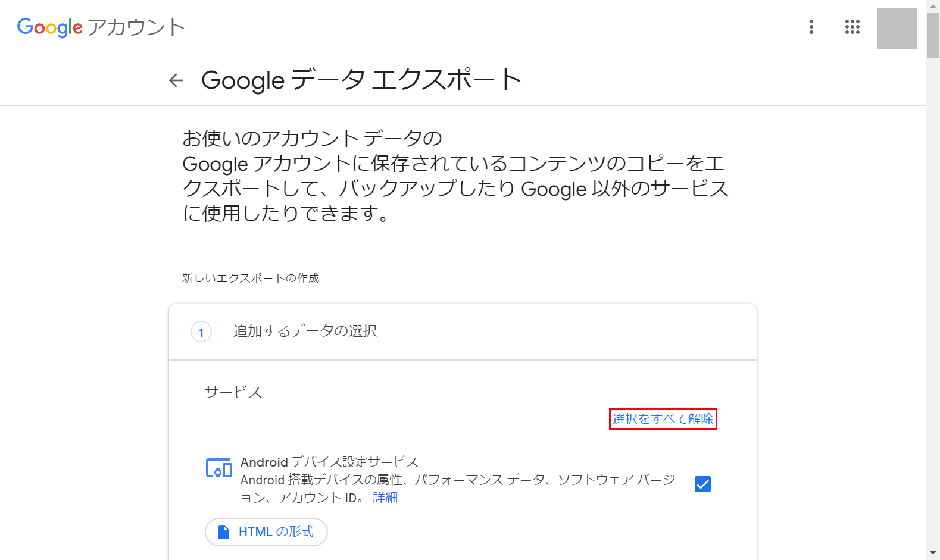
Task: Click the アカウント text beside the Google logo
Action: pyautogui.click(x=136, y=27)
